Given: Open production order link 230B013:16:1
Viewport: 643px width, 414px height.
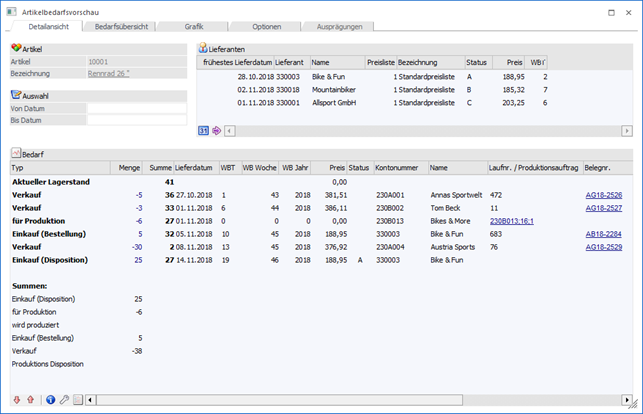Looking at the screenshot, I should click(511, 220).
